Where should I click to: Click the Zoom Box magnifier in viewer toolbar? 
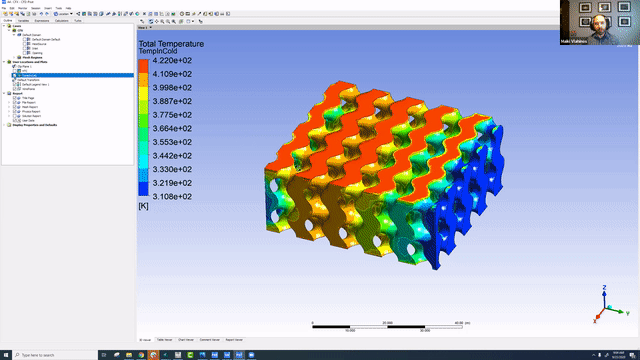[x=168, y=21]
